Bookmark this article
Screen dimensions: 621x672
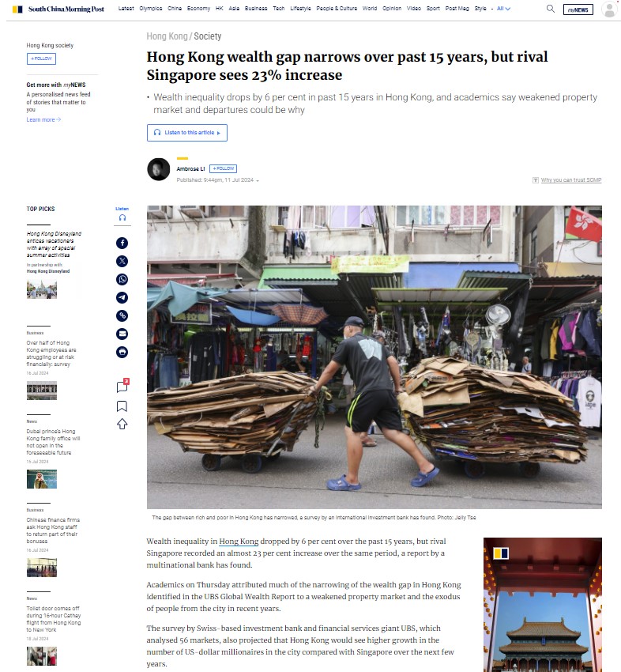tap(122, 406)
